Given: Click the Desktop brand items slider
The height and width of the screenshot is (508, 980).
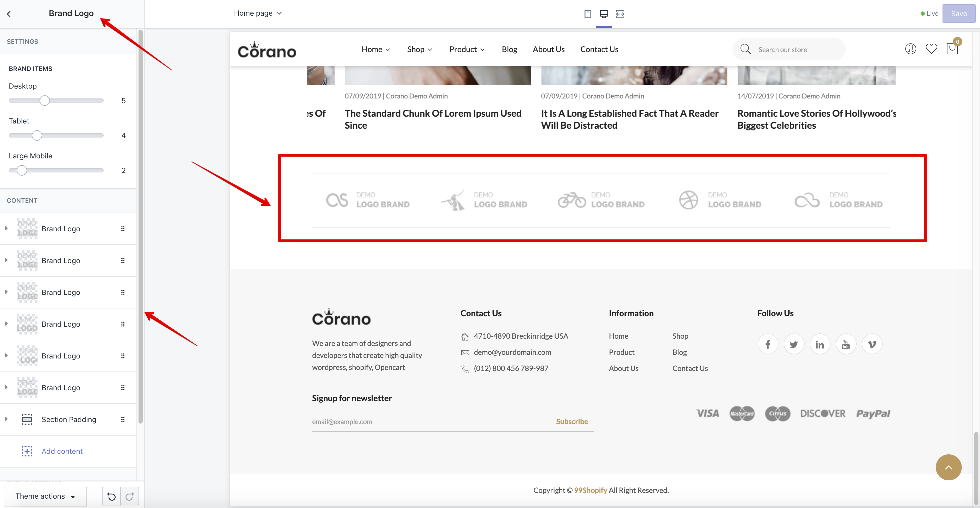Looking at the screenshot, I should click(x=56, y=101).
